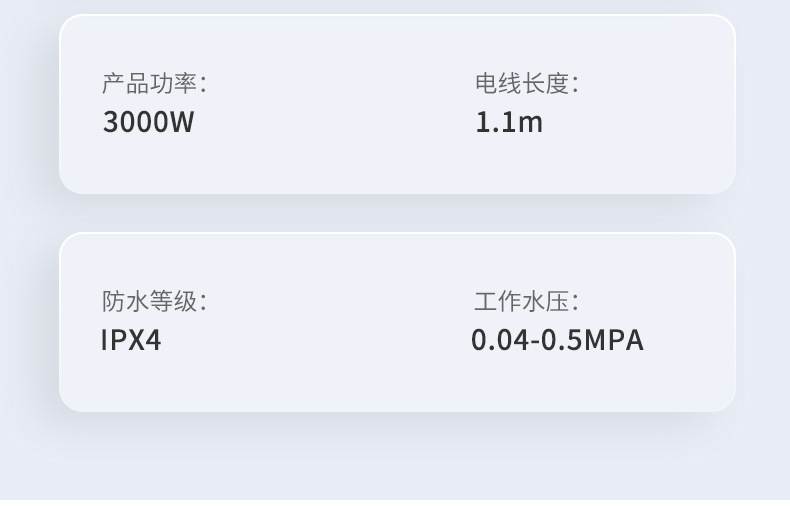790x506 pixels.
Task: Select the 3000W power value
Action: click(x=148, y=122)
